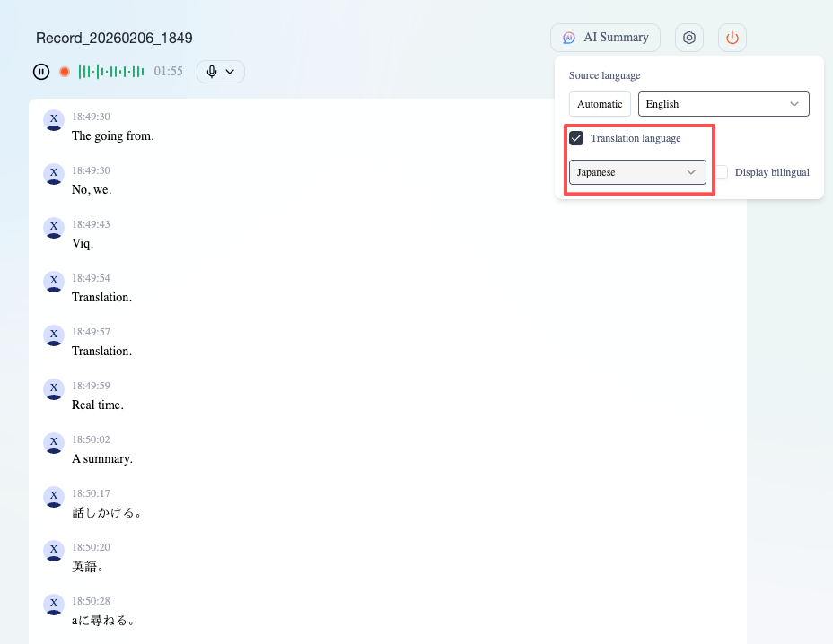Click the red power button
This screenshot has width=833, height=644.
click(x=732, y=38)
